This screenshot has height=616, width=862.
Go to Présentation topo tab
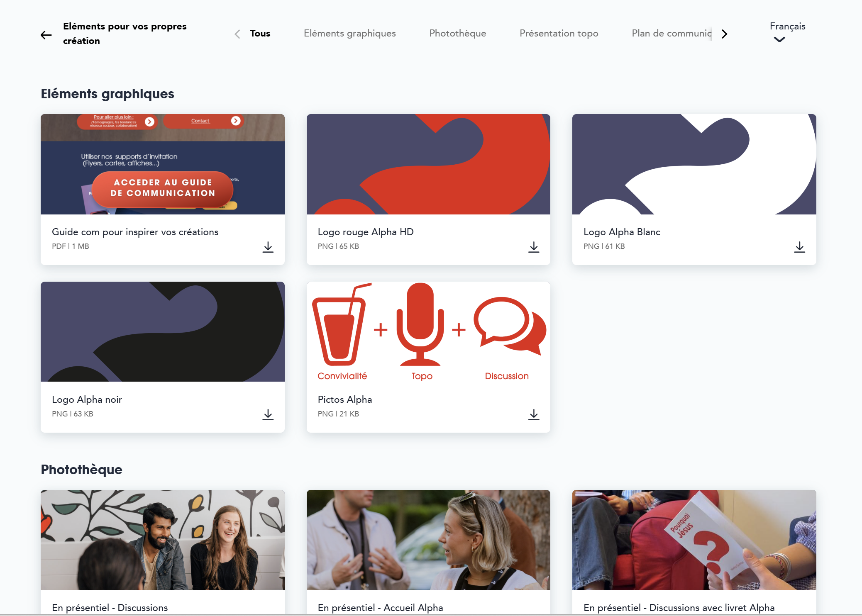[x=559, y=34]
